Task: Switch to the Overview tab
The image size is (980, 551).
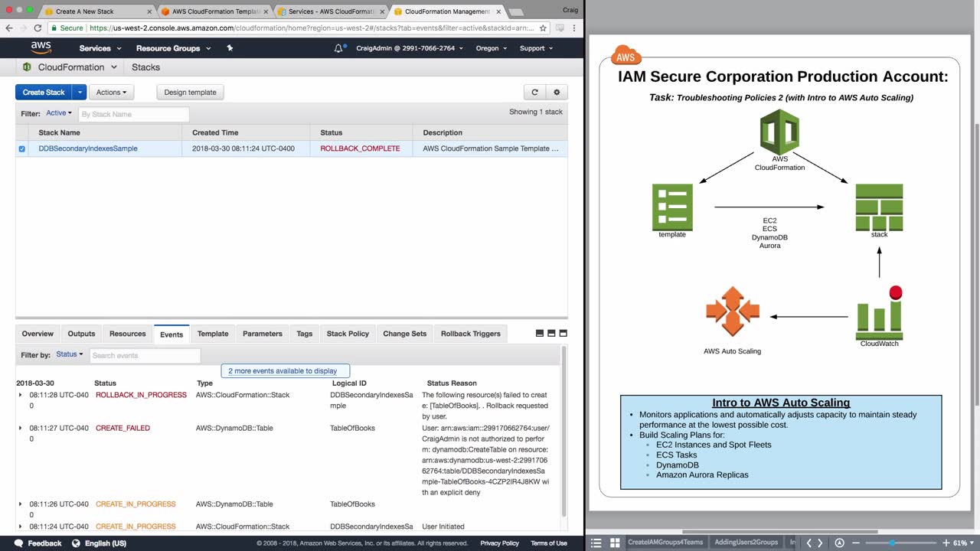Action: (38, 334)
